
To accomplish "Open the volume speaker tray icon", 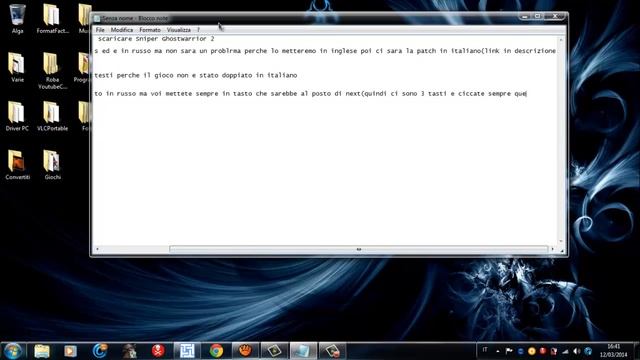I will [576, 351].
